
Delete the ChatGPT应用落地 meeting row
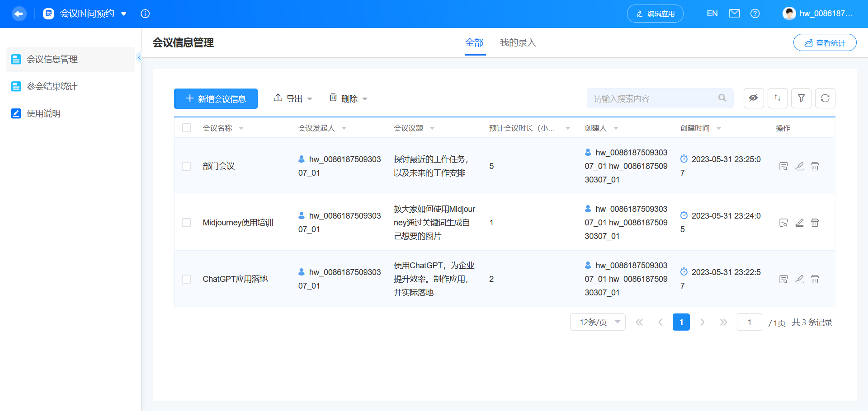(x=815, y=279)
